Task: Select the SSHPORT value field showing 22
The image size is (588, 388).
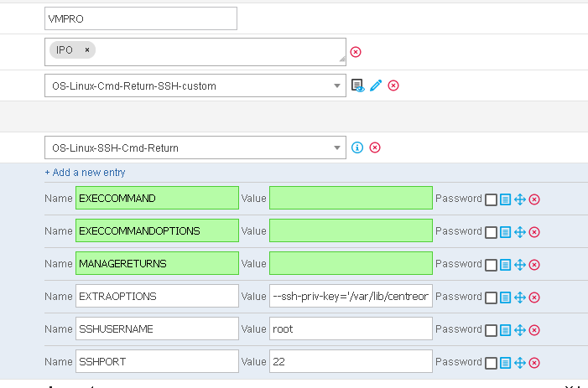Action: tap(351, 361)
